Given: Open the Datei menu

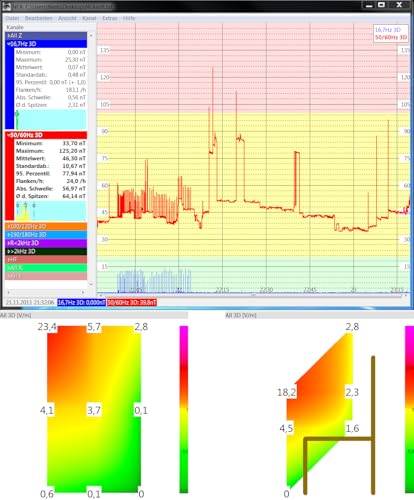Looking at the screenshot, I should (12, 18).
